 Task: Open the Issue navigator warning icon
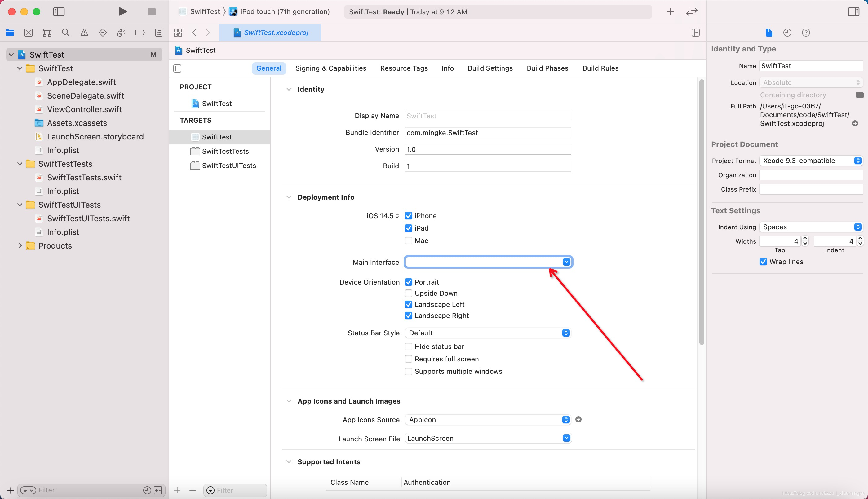[x=84, y=33]
